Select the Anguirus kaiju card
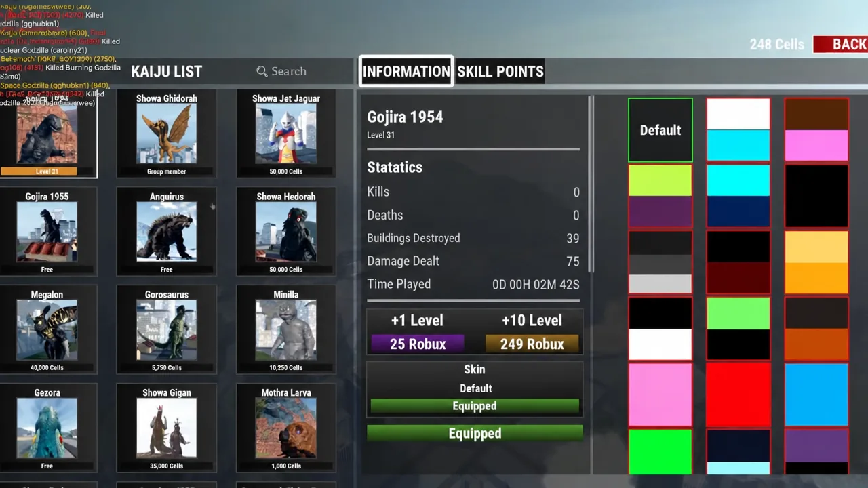 pyautogui.click(x=167, y=232)
